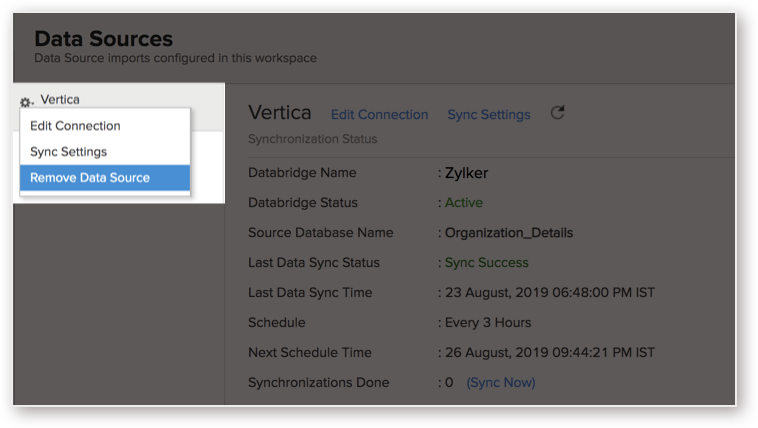Screen dimensions: 758x428
Task: Click the Next Schedule Time value
Action: pos(550,353)
